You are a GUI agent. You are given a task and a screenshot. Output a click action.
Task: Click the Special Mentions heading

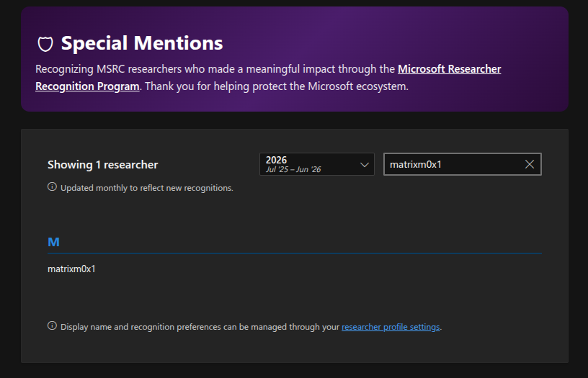142,43
